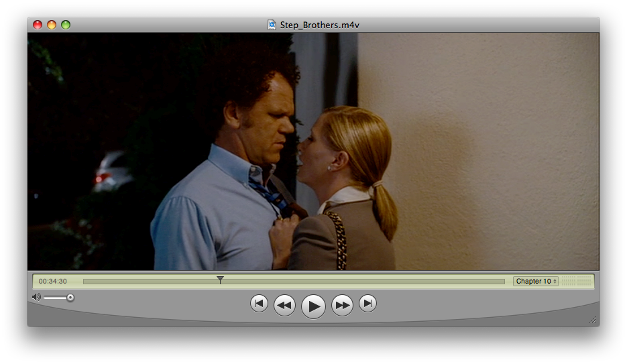Minimize the window with the yellow button
This screenshot has height=364, width=627.
(52, 25)
